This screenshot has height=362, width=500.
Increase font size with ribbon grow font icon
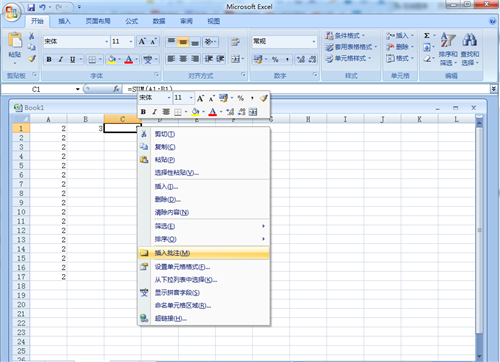pyautogui.click(x=142, y=42)
